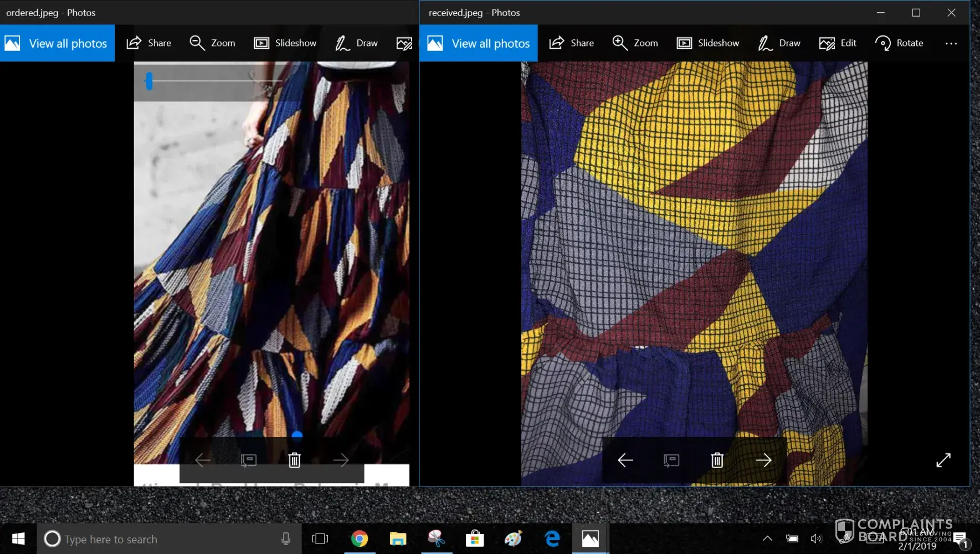Delete received.jpeg using trash icon
Screen dimensions: 980x554
point(717,460)
